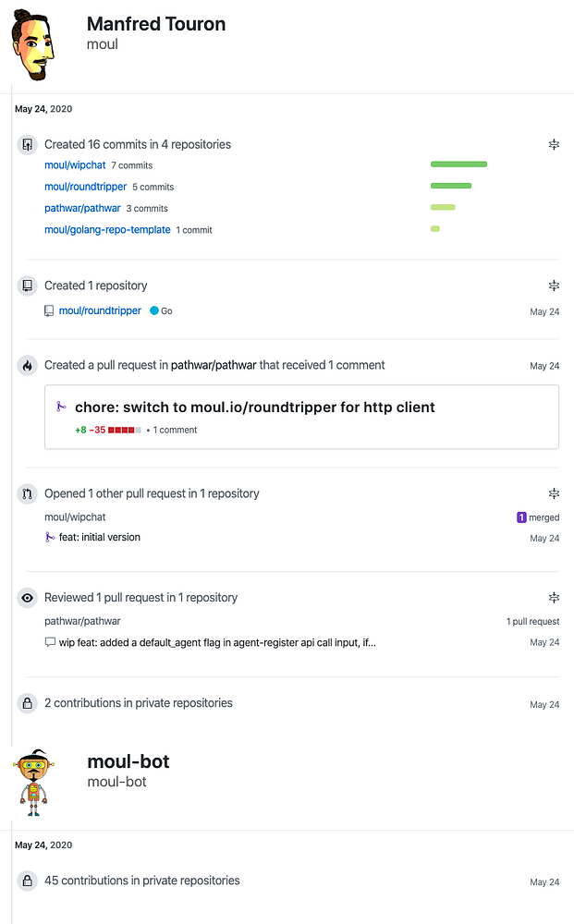Click the flame hot pull request icon
The width and height of the screenshot is (574, 924).
click(27, 366)
